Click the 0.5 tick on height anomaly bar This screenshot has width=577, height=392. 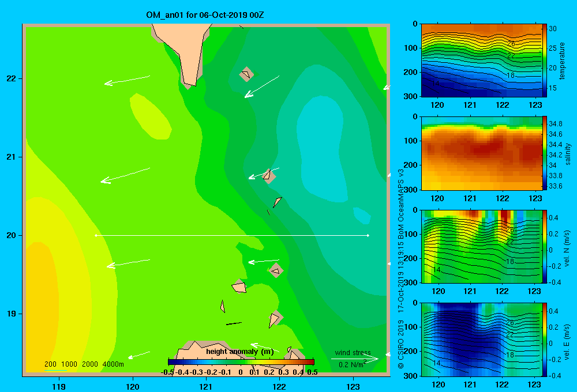point(312,372)
